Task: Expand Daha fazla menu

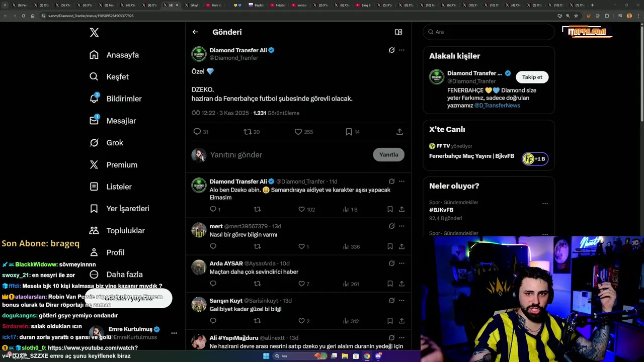Action: click(116, 275)
